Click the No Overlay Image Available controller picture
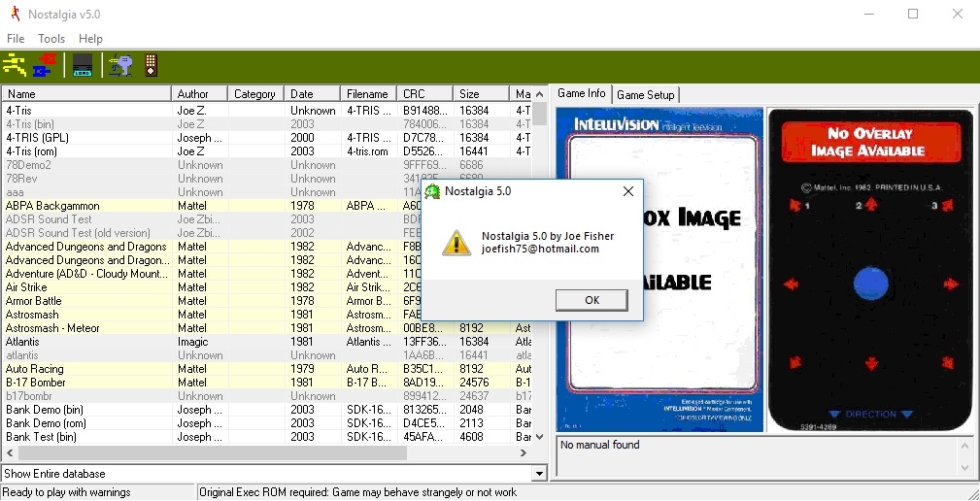 click(x=870, y=269)
